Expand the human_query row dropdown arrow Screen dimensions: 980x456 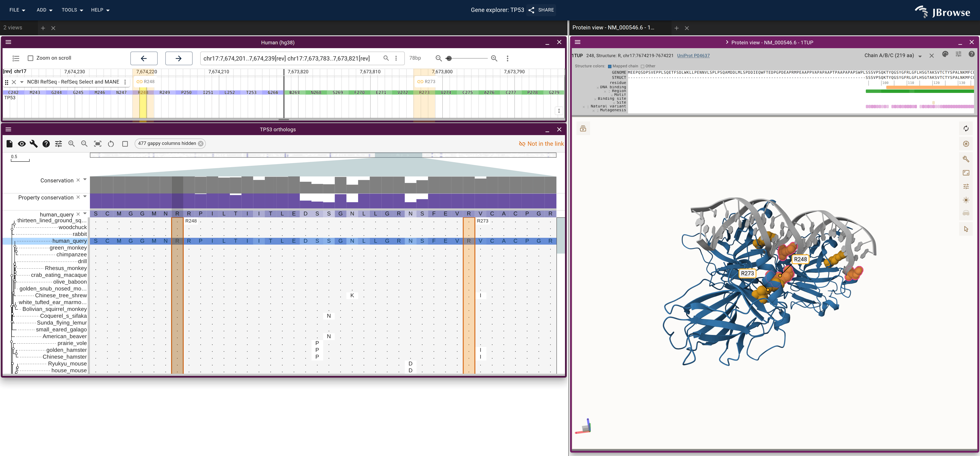pos(85,214)
